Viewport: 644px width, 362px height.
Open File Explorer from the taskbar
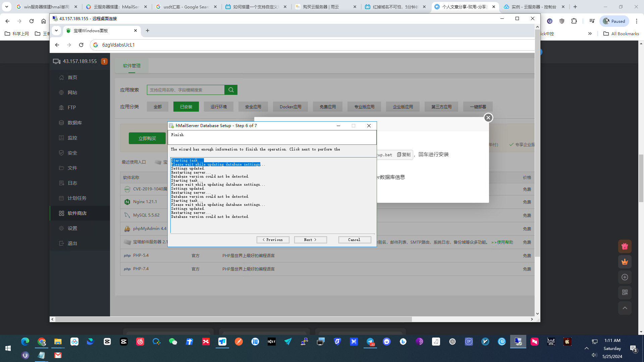(58, 342)
